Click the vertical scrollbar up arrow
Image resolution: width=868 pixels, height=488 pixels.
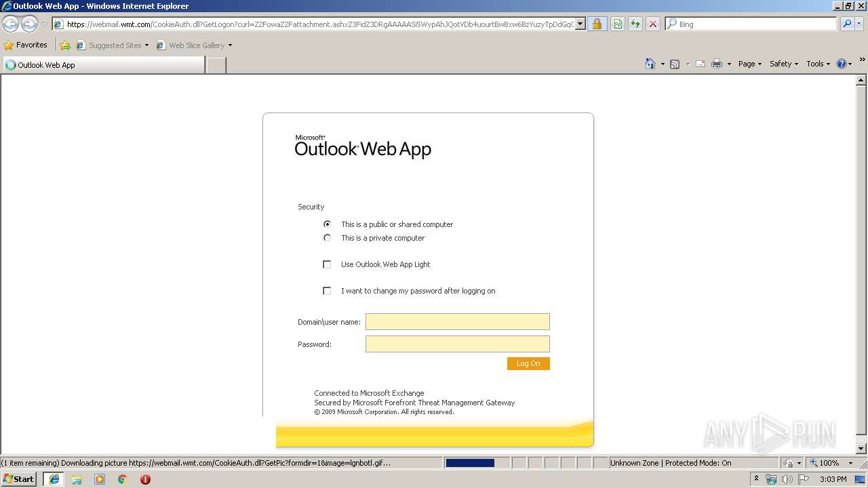(x=862, y=80)
